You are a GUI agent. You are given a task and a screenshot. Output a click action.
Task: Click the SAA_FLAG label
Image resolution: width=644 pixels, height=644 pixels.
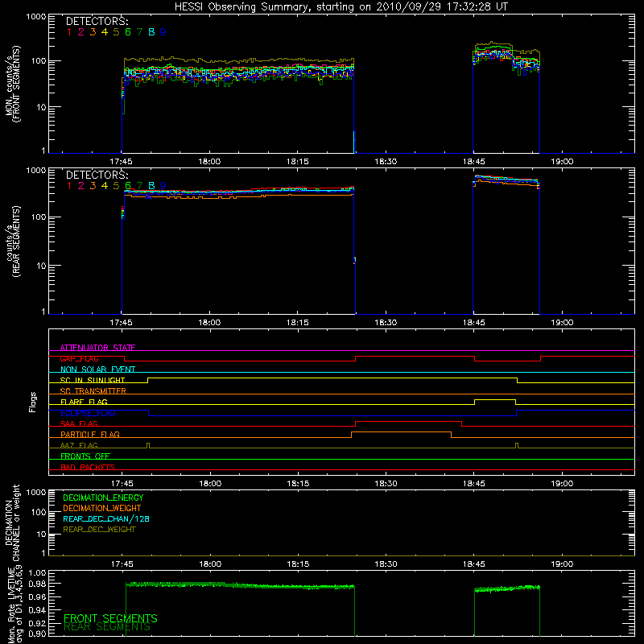(79, 423)
